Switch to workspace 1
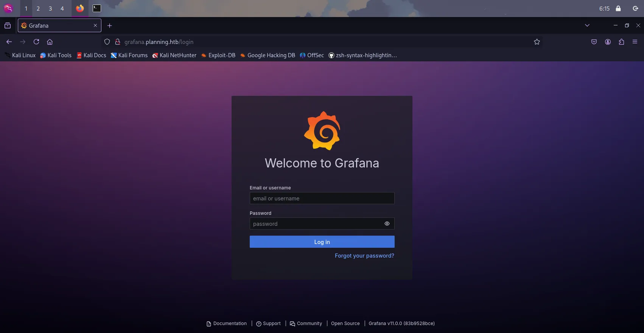 [26, 8]
